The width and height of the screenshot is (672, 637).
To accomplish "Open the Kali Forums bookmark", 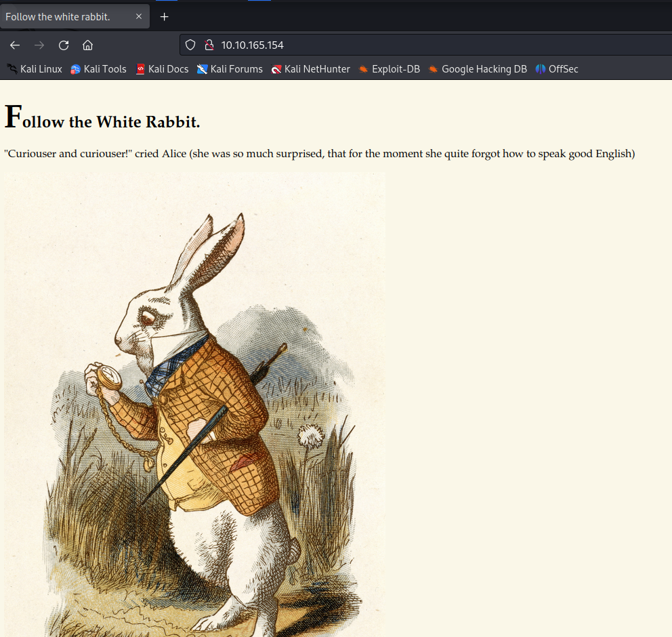I will click(230, 69).
